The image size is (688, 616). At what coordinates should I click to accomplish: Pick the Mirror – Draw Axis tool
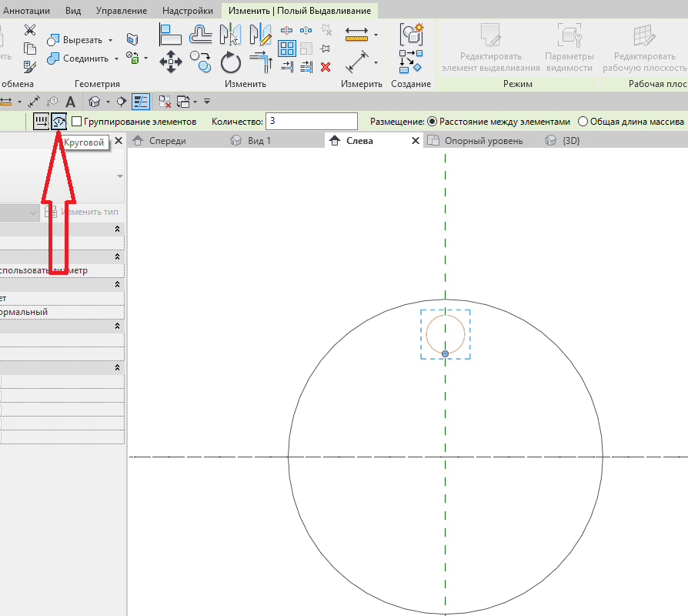pos(260,35)
